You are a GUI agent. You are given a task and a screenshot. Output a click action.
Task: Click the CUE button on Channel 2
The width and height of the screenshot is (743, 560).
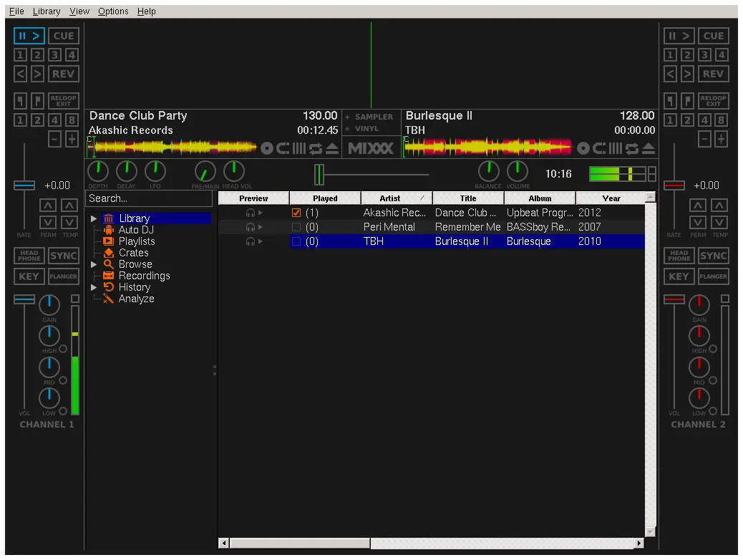pos(713,36)
